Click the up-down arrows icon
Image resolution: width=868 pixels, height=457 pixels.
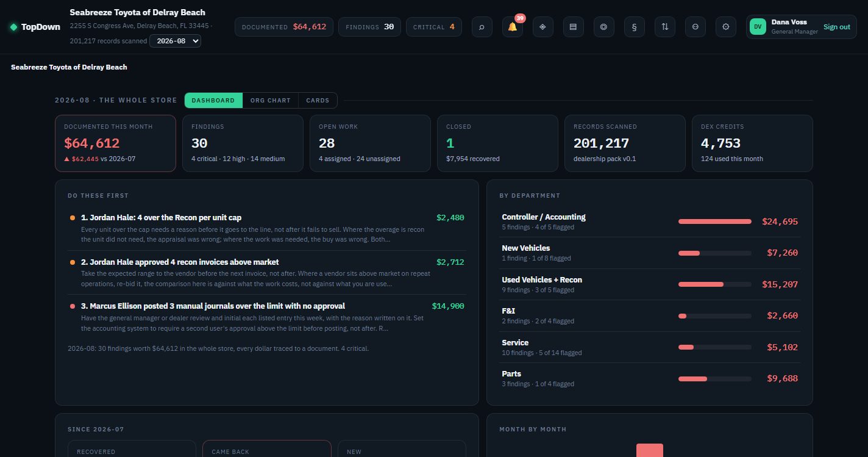[664, 27]
